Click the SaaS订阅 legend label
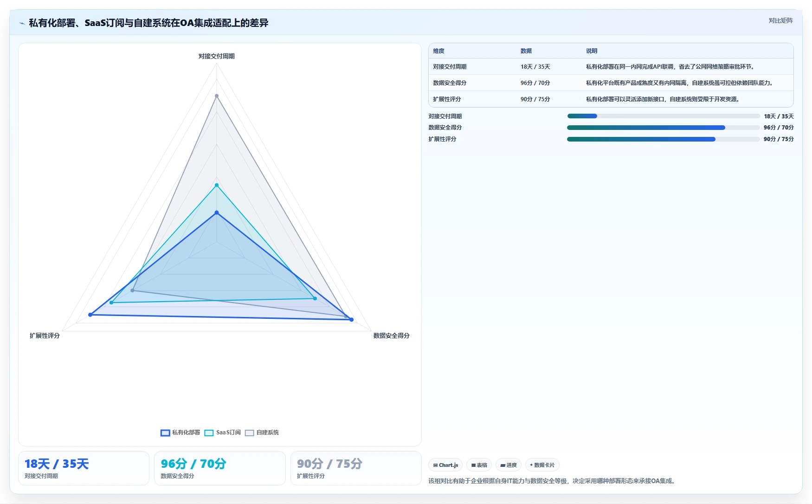The height and width of the screenshot is (504, 812). (x=228, y=433)
